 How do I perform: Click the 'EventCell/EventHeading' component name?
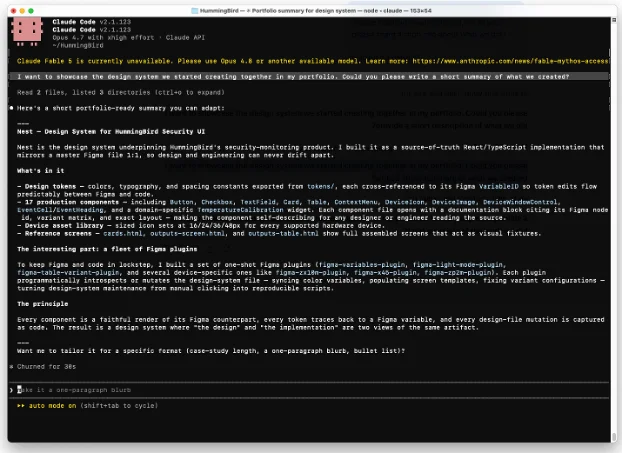pyautogui.click(x=60, y=210)
